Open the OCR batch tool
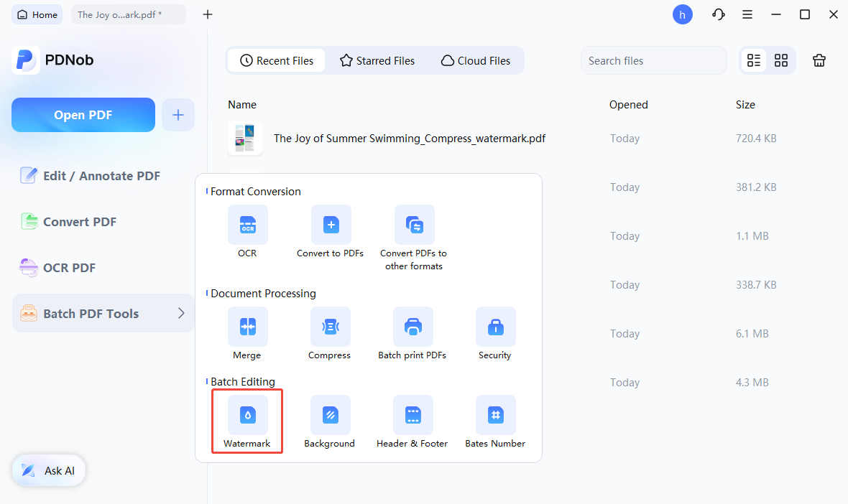Viewport: 848px width, 504px height. point(247,225)
